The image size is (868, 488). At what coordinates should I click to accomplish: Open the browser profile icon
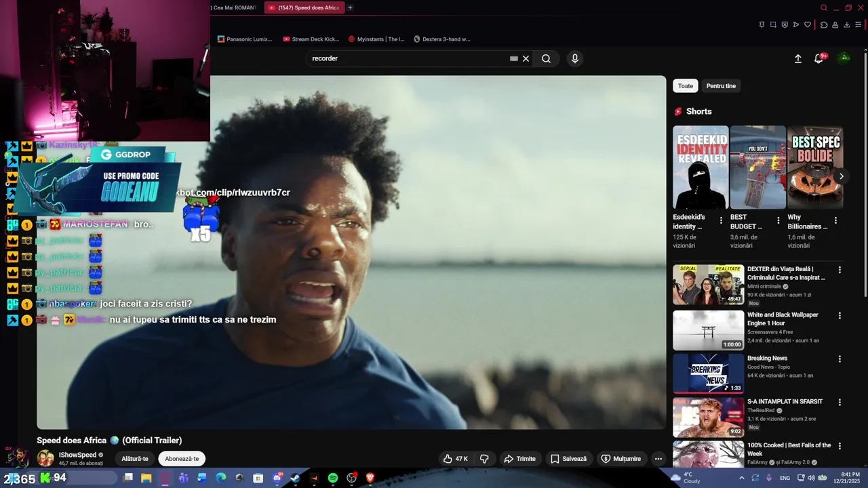(835, 24)
